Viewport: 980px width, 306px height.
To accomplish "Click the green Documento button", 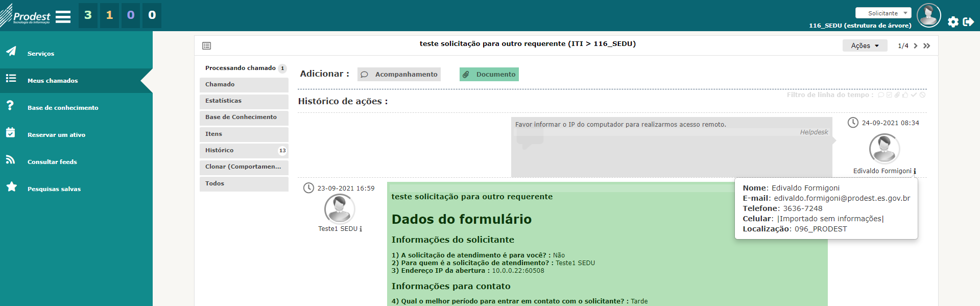I will tap(489, 75).
